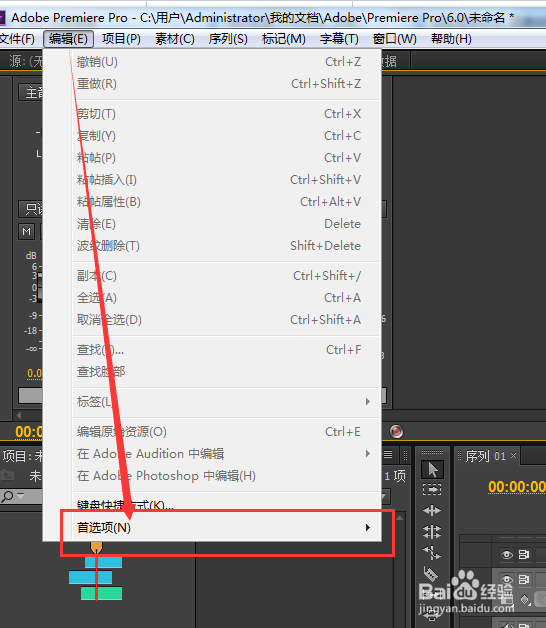Open the 窗口(W) menu
546x628 pixels.
pos(395,39)
